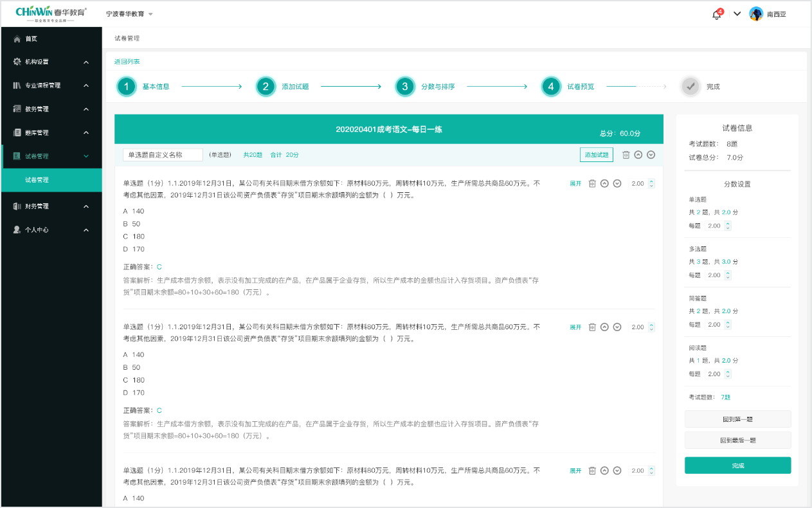Screen dimensions: 812x508
Task: Click the green 完成 button
Action: pos(737,466)
